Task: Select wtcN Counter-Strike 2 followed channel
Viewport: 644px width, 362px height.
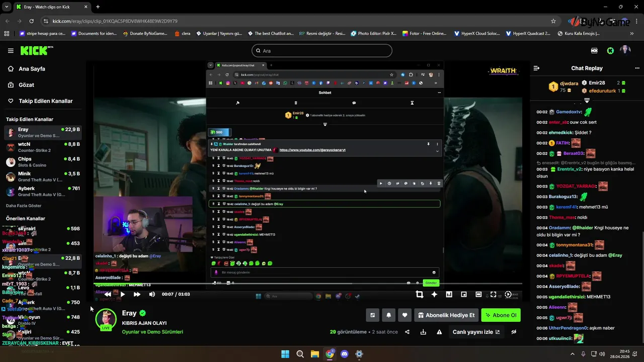Action: tap(43, 147)
